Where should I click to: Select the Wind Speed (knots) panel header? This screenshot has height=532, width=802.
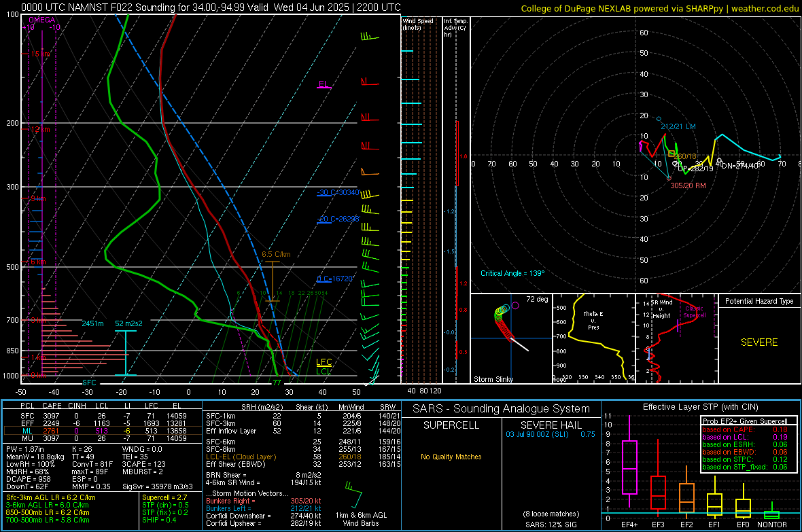point(417,24)
